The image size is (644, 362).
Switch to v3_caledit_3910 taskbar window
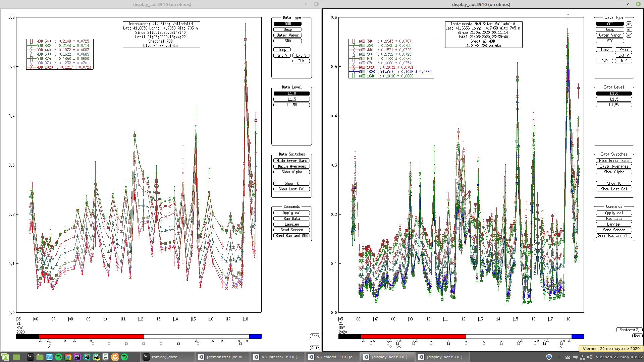coord(332,357)
